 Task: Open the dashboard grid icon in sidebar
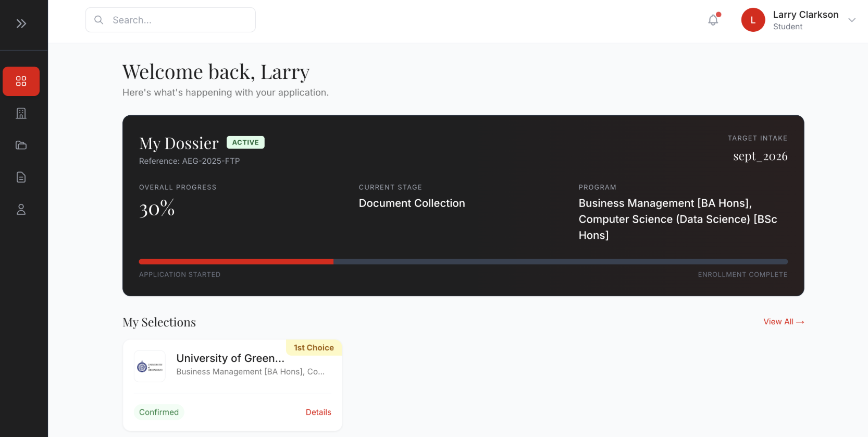21,81
